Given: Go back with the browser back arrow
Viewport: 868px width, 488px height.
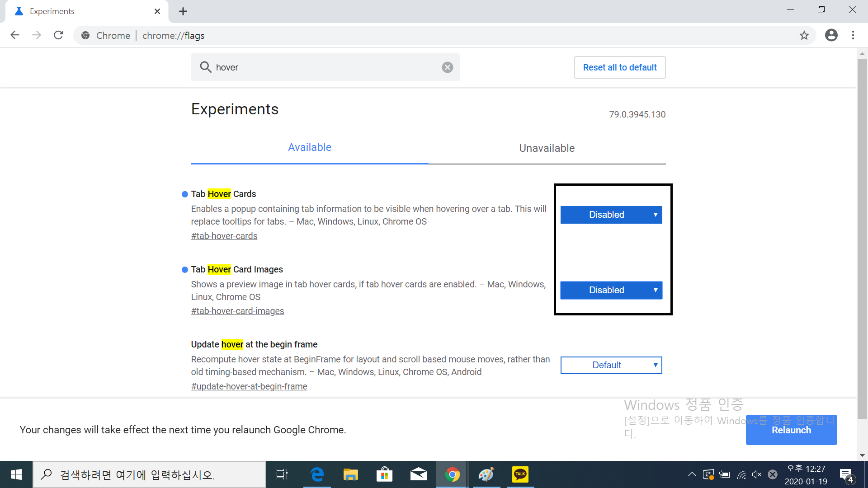Looking at the screenshot, I should [15, 35].
